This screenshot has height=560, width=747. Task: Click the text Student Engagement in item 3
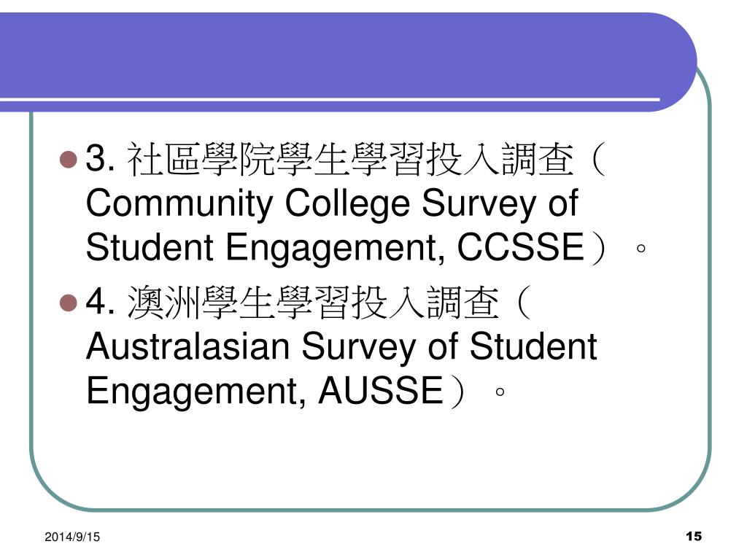coord(264,249)
